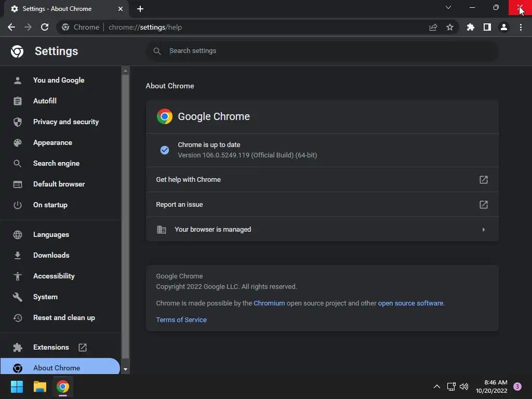Click the blue up-to-date check mark icon
This screenshot has height=399, width=532.
pos(165,150)
